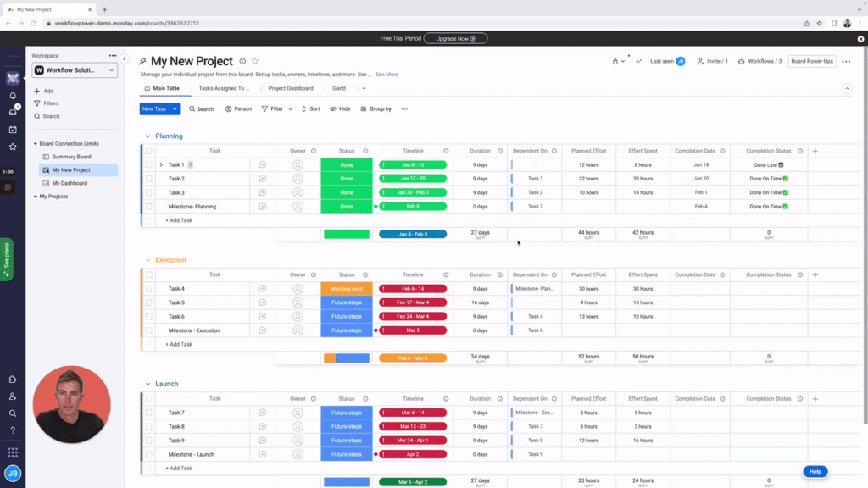Change Task 4 Working on it status
The width and height of the screenshot is (868, 488).
point(347,289)
